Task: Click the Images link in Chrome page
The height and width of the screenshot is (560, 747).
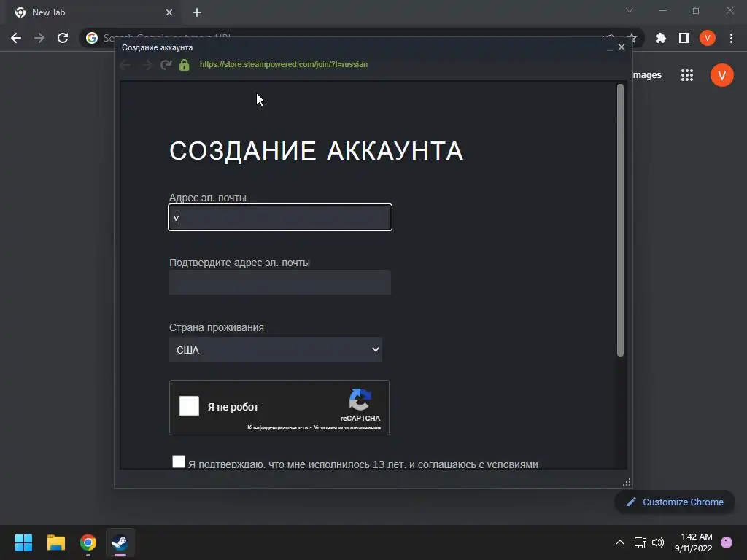Action: (x=647, y=75)
